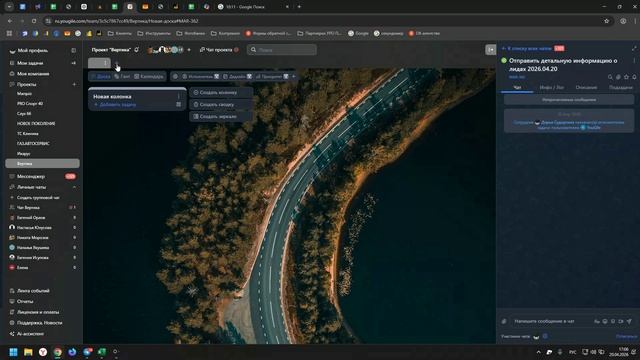
Task: Select the ГАЗАВТОСЕРВИС project
Action: coord(33,144)
